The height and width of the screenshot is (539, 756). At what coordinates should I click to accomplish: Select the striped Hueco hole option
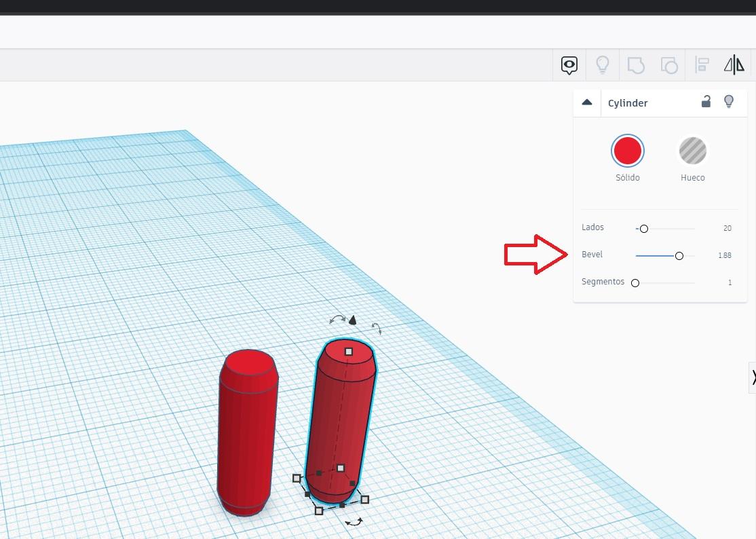pyautogui.click(x=693, y=151)
